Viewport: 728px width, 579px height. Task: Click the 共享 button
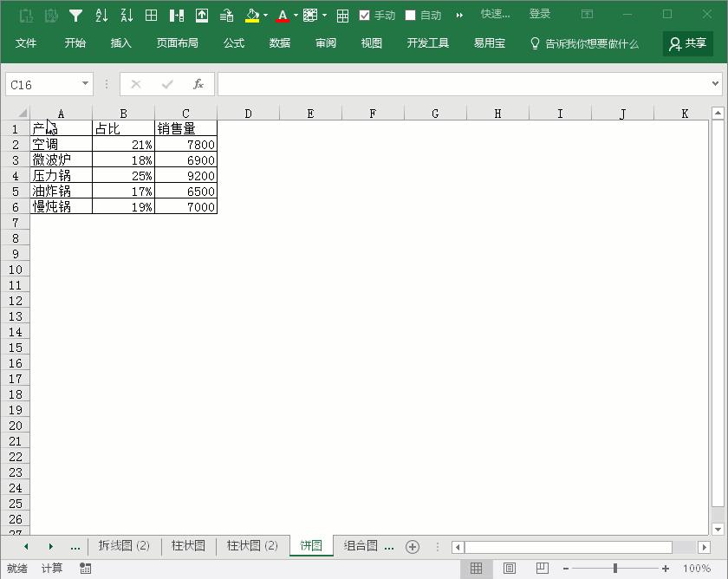(687, 42)
